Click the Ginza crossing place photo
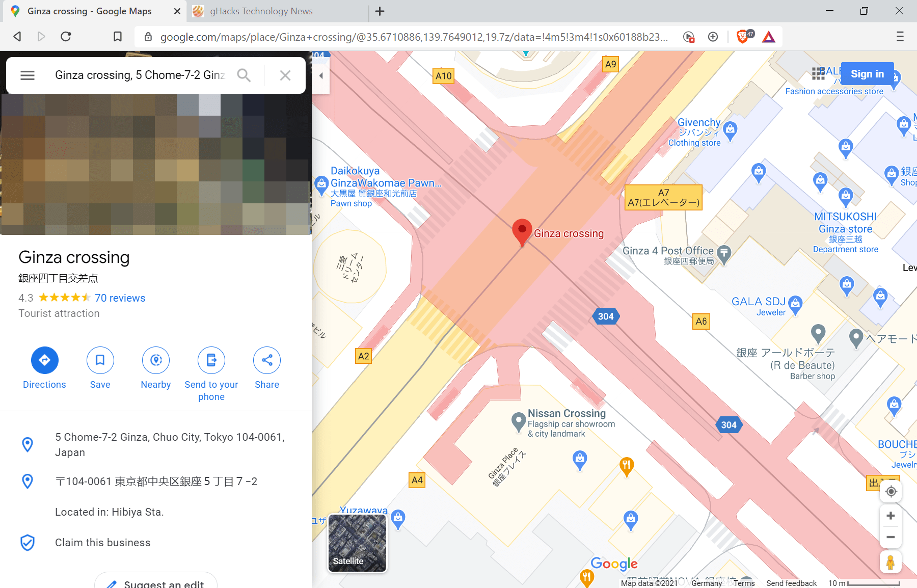 [x=156, y=163]
